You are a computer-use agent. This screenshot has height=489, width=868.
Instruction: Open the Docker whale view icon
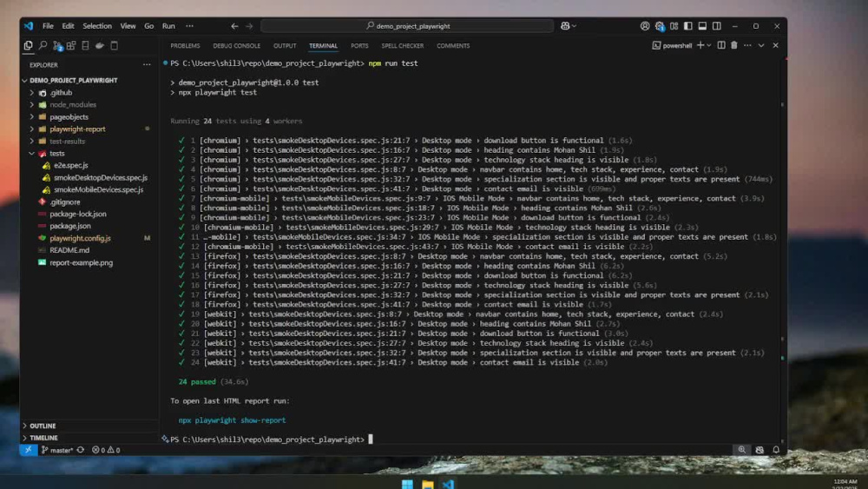tap(100, 45)
